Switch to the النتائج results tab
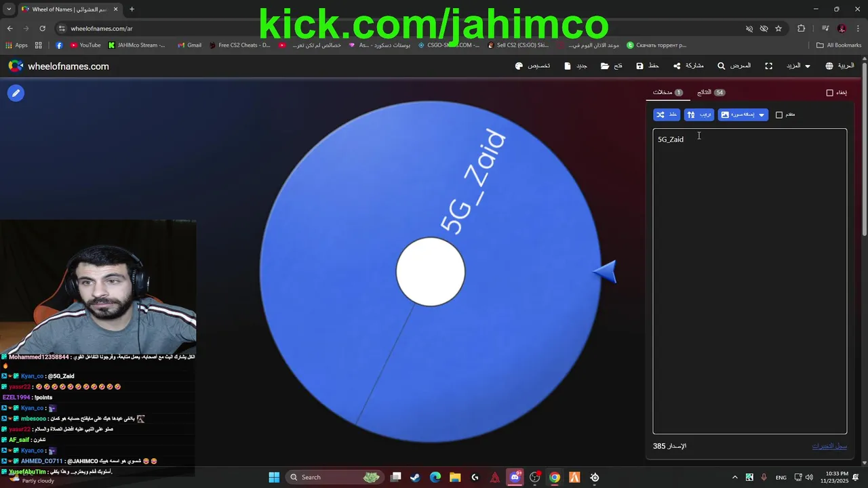Image resolution: width=868 pixels, height=488 pixels. click(x=711, y=92)
